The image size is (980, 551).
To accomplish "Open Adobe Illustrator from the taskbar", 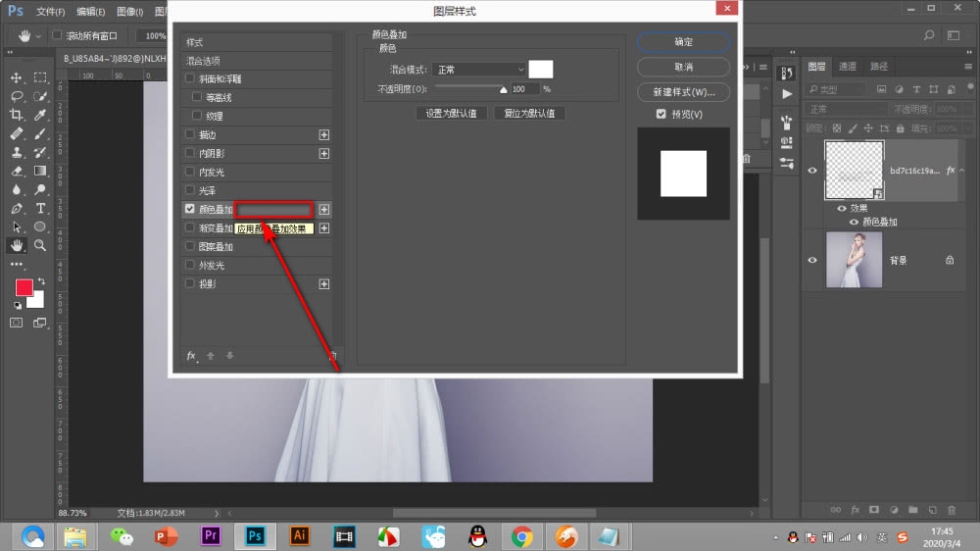I will [299, 536].
